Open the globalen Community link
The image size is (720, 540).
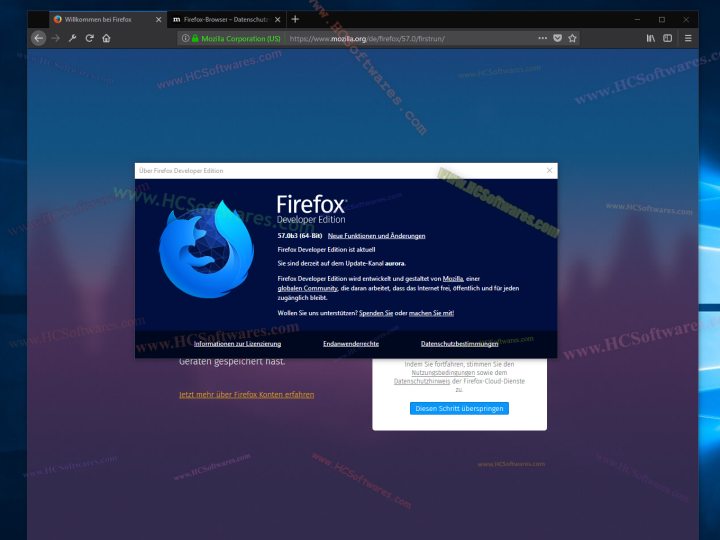click(307, 288)
